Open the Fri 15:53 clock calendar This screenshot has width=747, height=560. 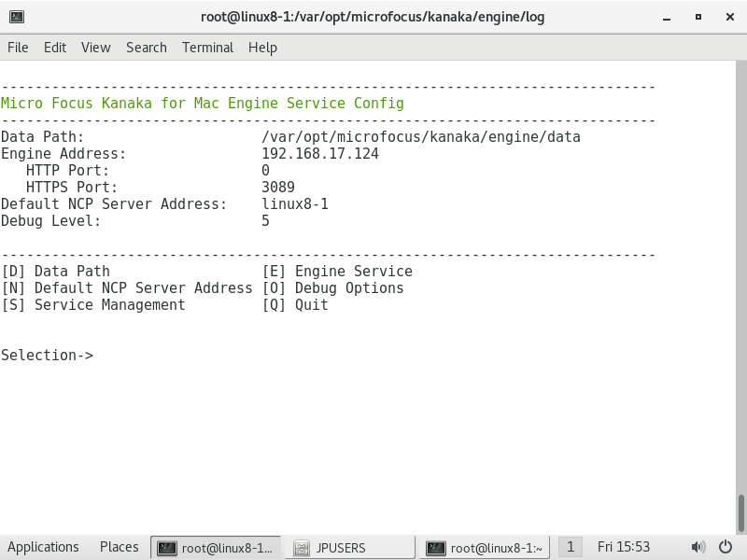point(624,547)
